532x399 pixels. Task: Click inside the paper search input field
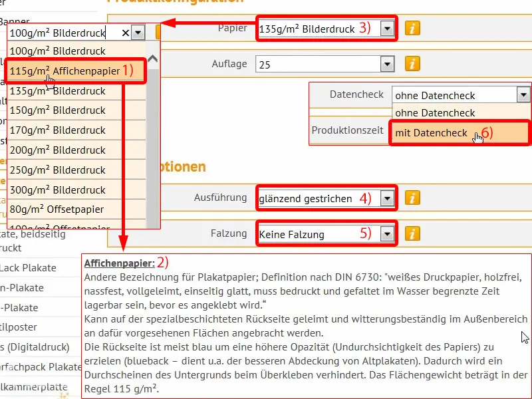65,33
